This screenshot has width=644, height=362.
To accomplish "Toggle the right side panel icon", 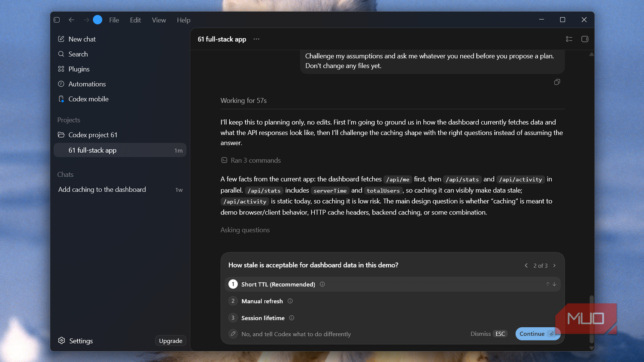I will (x=585, y=39).
